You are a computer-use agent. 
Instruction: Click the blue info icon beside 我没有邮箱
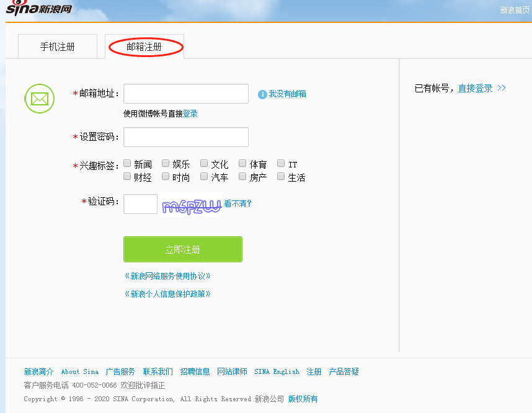262,94
